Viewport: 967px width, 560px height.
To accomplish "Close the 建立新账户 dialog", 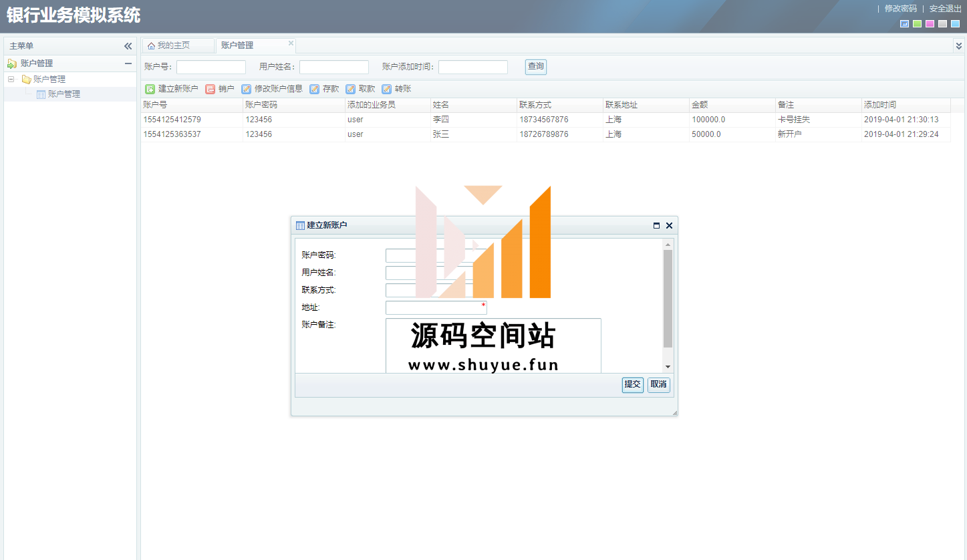I will (x=669, y=226).
